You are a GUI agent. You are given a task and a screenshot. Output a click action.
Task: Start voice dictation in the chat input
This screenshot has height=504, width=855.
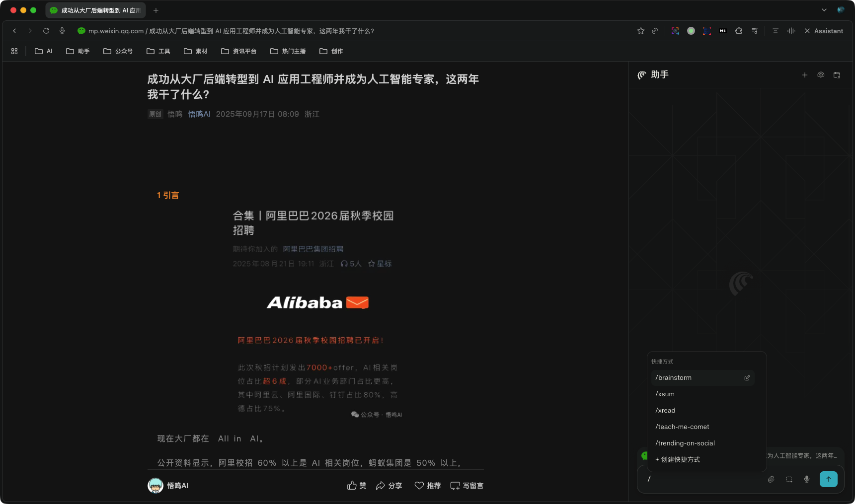point(807,479)
